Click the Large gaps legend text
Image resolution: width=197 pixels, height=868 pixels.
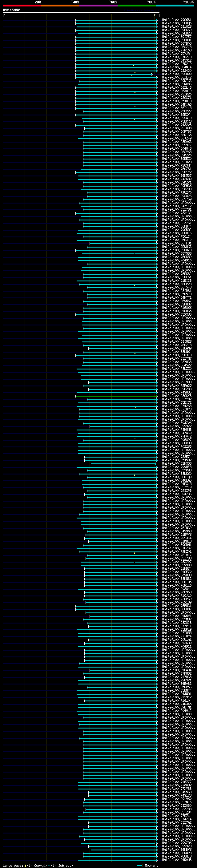(38, 866)
